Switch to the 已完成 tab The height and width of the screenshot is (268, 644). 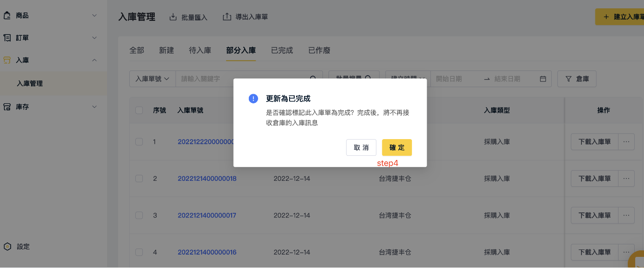coord(282,50)
